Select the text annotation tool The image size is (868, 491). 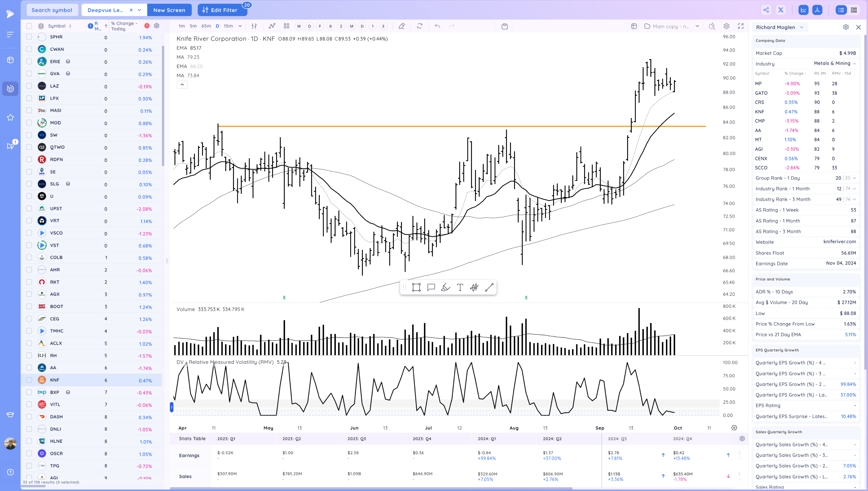460,287
